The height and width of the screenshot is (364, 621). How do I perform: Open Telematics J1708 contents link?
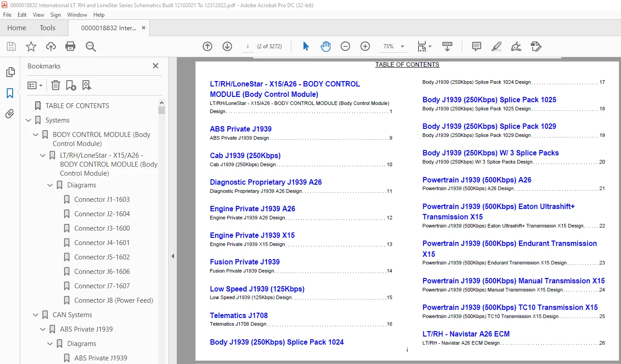pos(239,315)
